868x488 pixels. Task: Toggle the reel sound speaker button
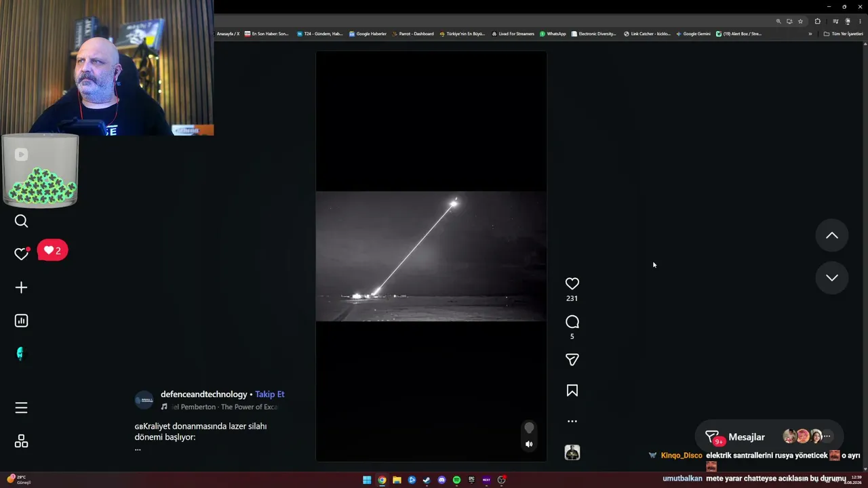click(529, 445)
